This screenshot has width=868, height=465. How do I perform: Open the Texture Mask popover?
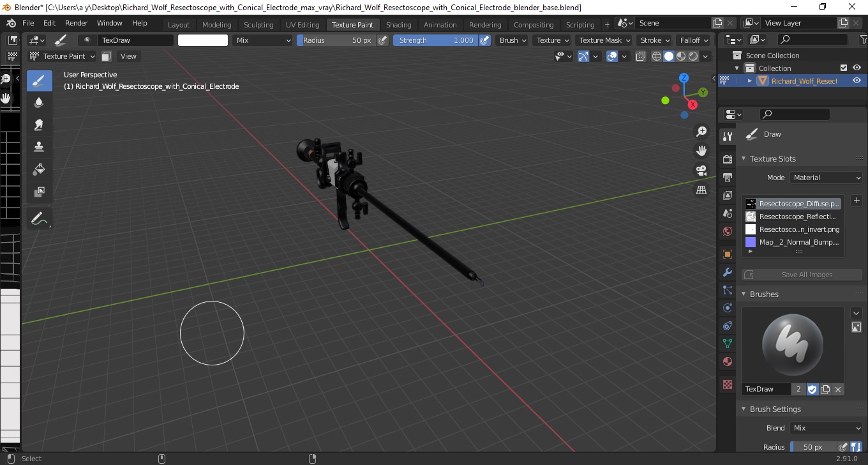click(x=603, y=40)
